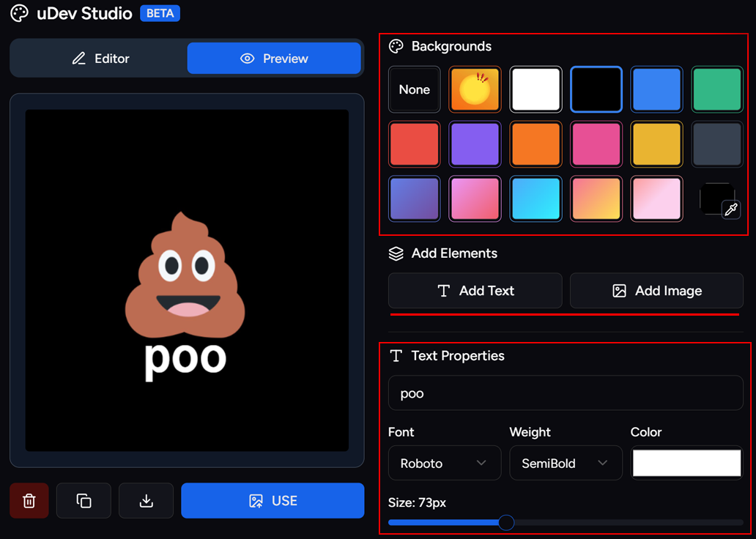756x539 pixels.
Task: Select the green background swatch
Action: (x=716, y=89)
